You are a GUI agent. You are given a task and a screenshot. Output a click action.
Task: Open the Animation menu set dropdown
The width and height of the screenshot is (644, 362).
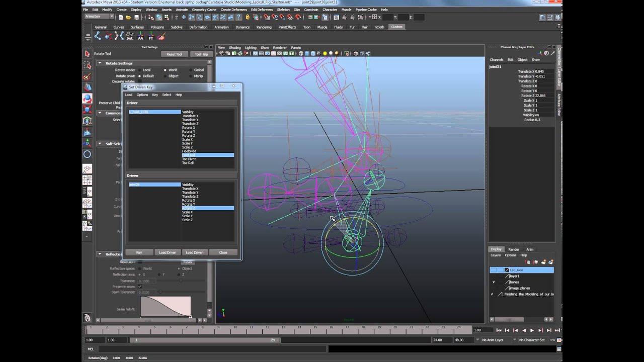99,17
